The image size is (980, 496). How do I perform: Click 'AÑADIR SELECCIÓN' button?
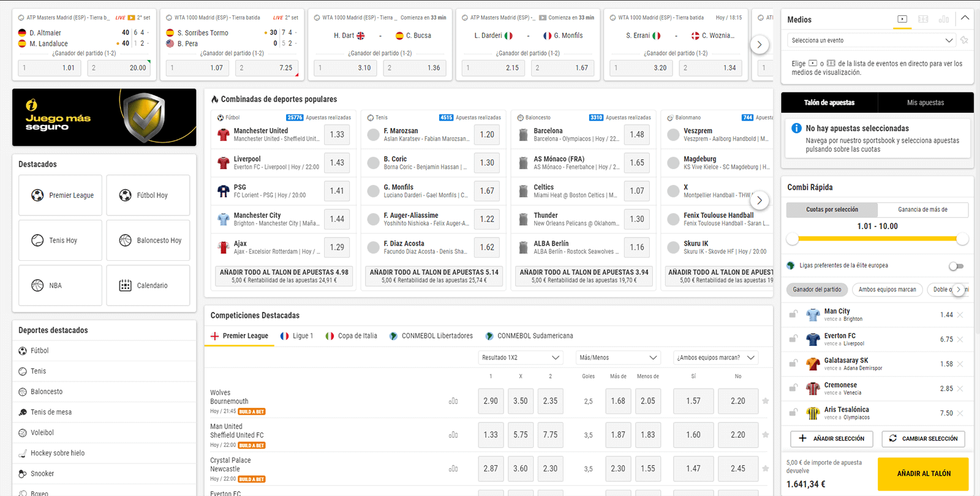[832, 438]
